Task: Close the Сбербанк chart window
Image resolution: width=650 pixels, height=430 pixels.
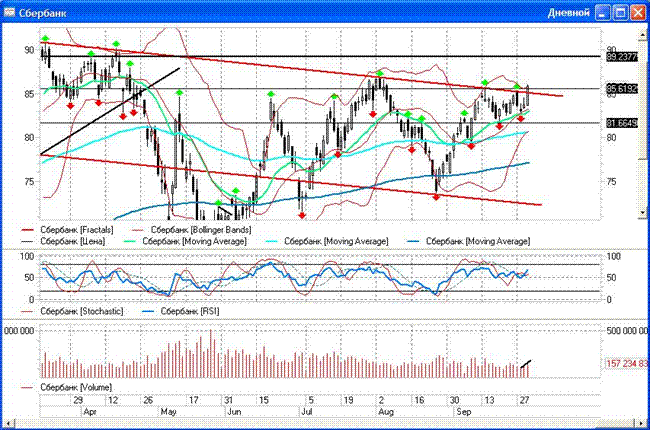Action: pyautogui.click(x=638, y=13)
